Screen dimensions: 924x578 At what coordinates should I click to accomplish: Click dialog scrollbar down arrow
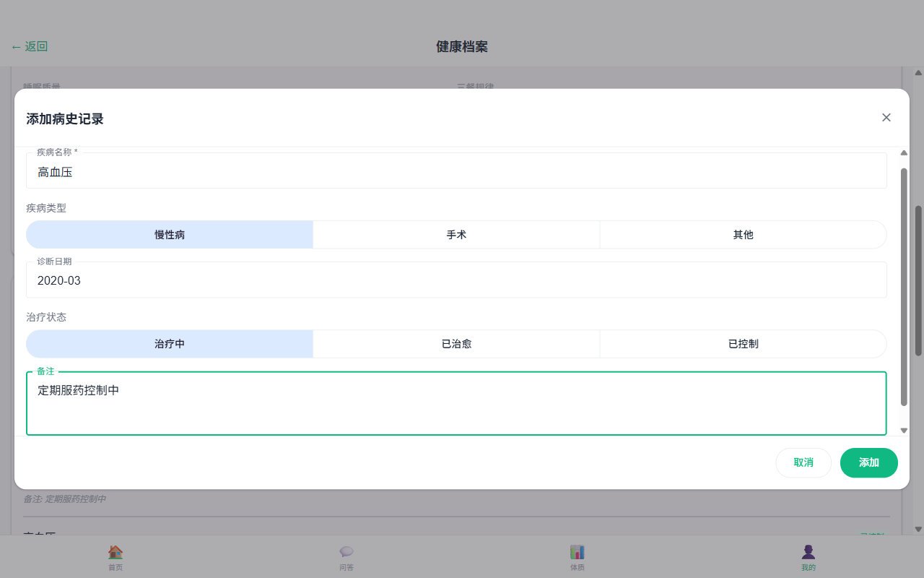904,431
